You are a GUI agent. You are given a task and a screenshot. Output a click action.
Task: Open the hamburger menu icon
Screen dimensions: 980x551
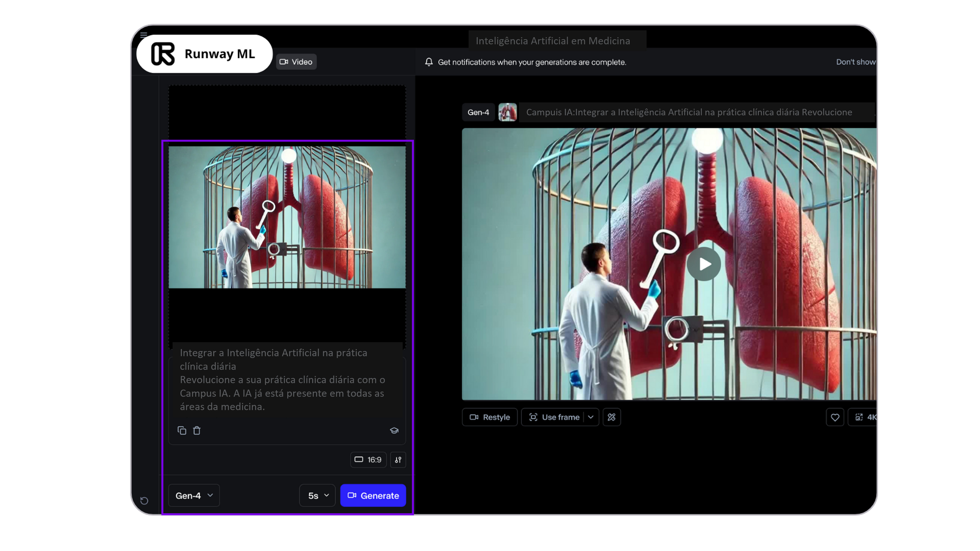pyautogui.click(x=143, y=35)
